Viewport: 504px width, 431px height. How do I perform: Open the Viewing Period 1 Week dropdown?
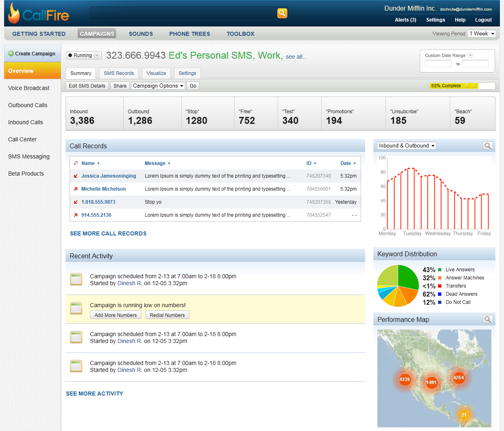482,34
